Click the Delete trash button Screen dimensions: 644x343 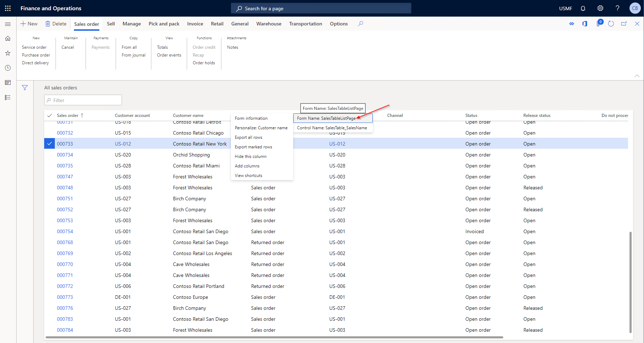pyautogui.click(x=56, y=24)
